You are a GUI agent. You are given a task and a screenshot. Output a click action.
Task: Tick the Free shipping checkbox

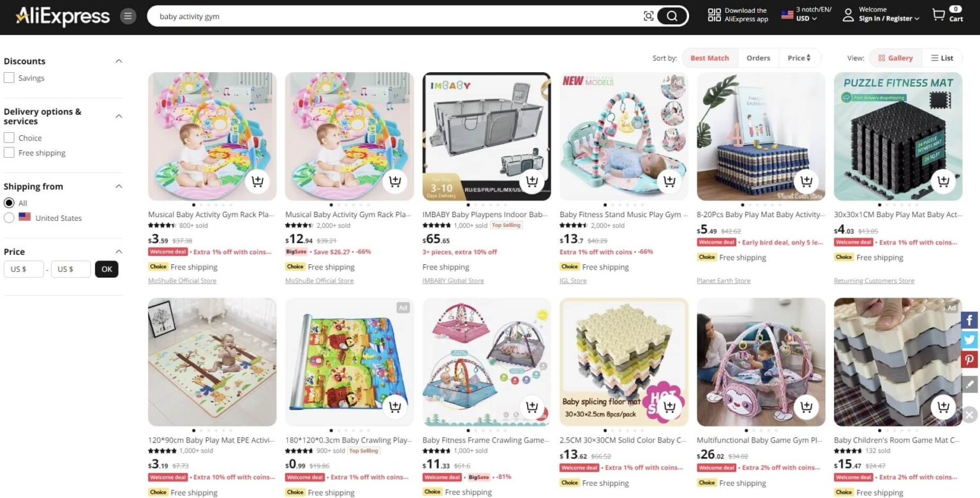(9, 153)
